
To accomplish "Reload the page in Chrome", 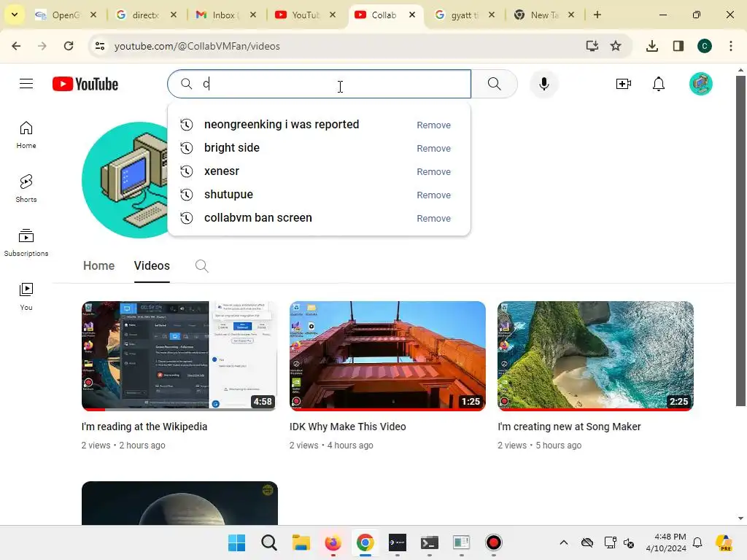I will pos(69,46).
